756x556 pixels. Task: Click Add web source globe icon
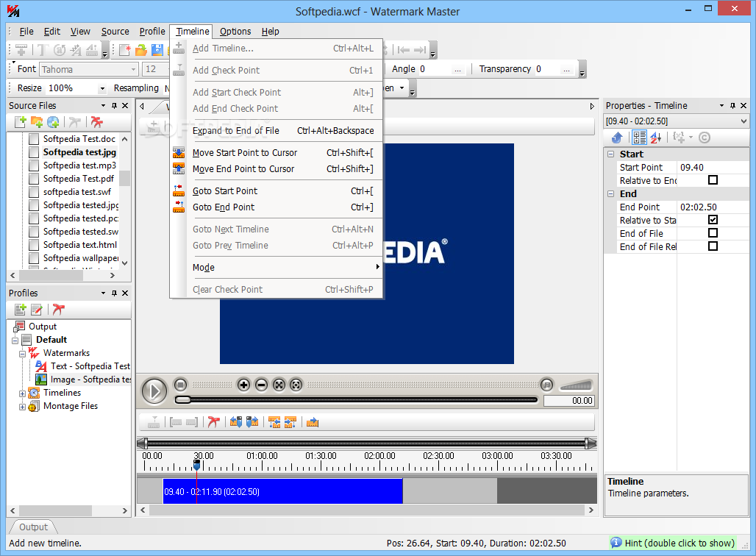[53, 122]
